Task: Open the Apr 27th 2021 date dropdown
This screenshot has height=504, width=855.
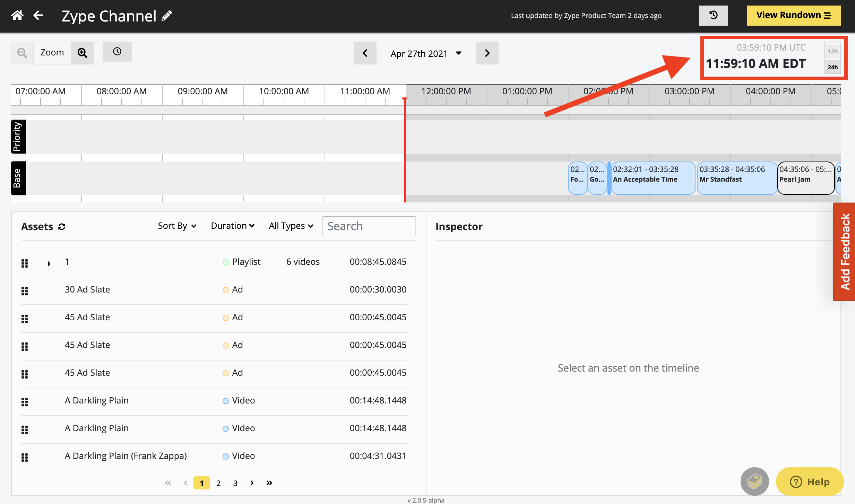Action: (426, 53)
